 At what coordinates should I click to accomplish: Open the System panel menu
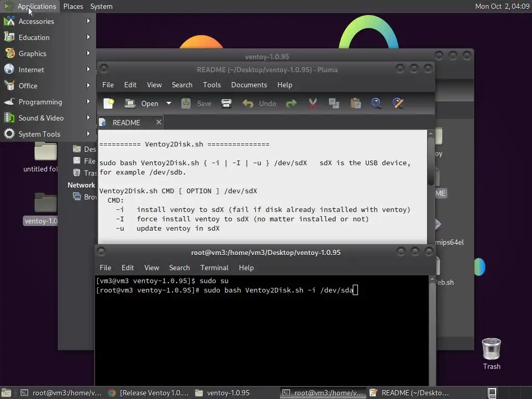101,6
